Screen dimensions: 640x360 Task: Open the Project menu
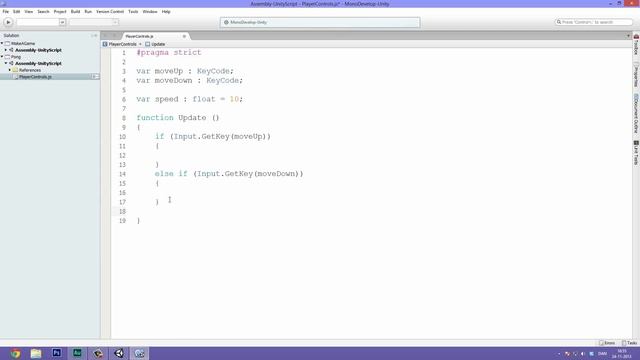pyautogui.click(x=60, y=12)
